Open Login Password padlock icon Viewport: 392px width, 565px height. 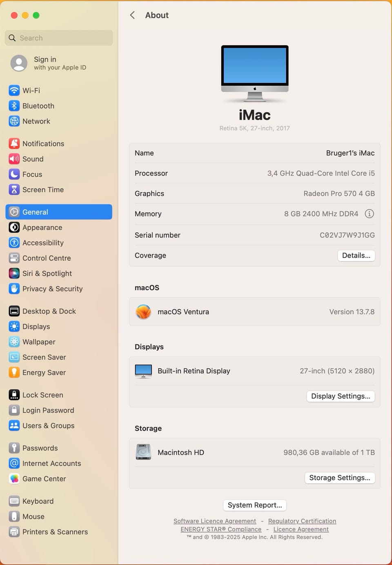tap(14, 410)
